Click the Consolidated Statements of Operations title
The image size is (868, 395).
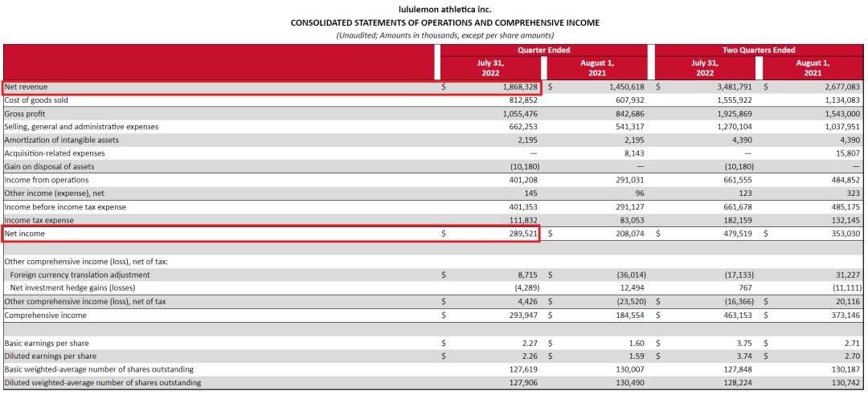pos(444,22)
